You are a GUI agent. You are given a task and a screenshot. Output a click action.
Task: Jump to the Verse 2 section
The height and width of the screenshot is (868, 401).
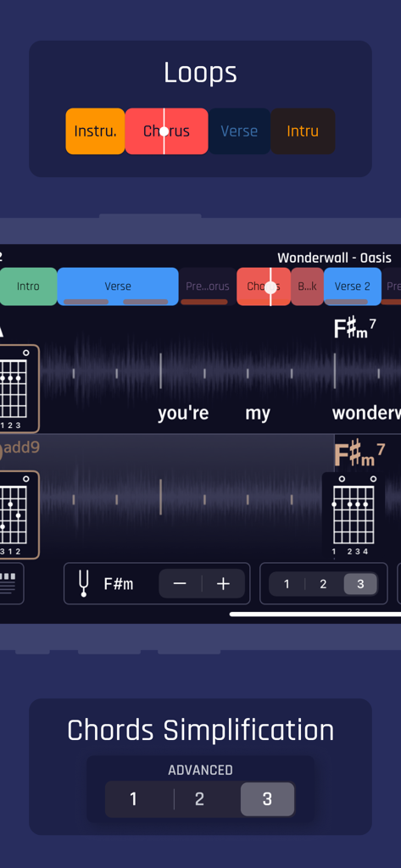click(353, 287)
